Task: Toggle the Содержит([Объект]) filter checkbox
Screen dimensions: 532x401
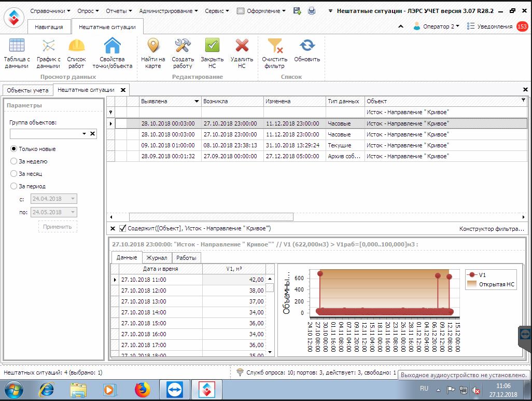Action: coord(123,228)
